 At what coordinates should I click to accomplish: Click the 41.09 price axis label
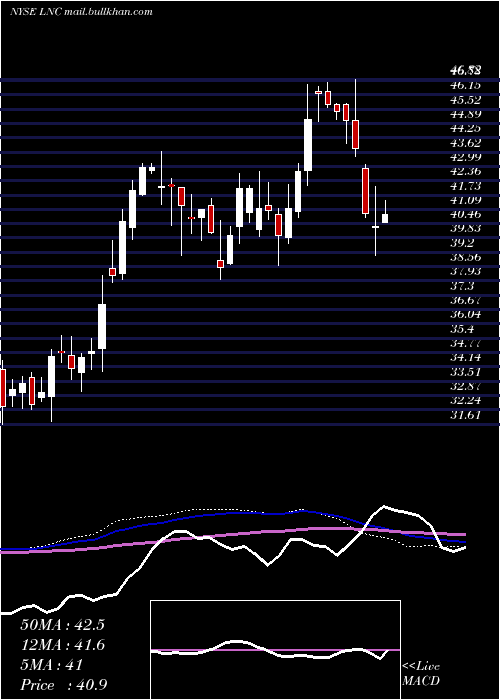[x=465, y=200]
